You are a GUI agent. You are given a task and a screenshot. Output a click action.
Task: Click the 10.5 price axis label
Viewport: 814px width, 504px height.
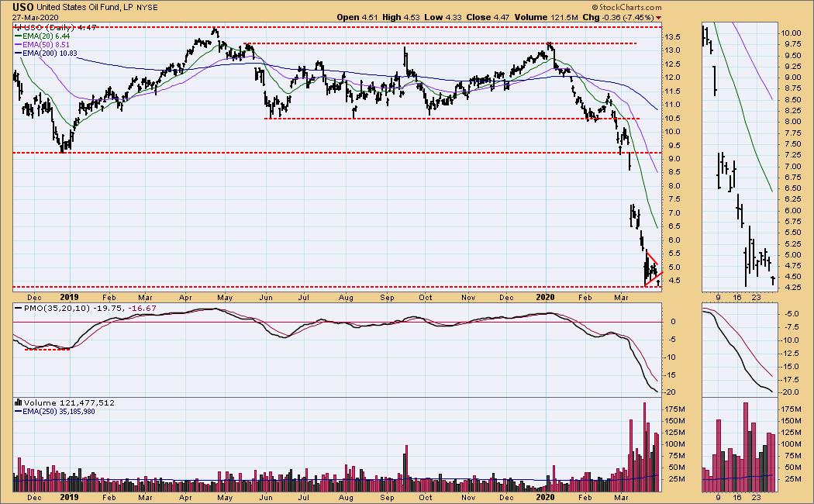(672, 119)
